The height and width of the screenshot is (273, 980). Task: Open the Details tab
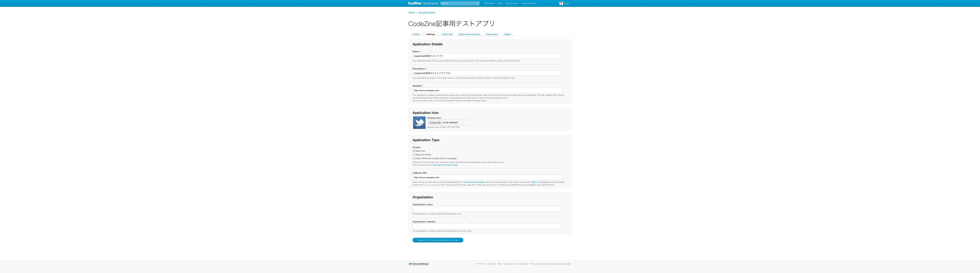[x=416, y=34]
